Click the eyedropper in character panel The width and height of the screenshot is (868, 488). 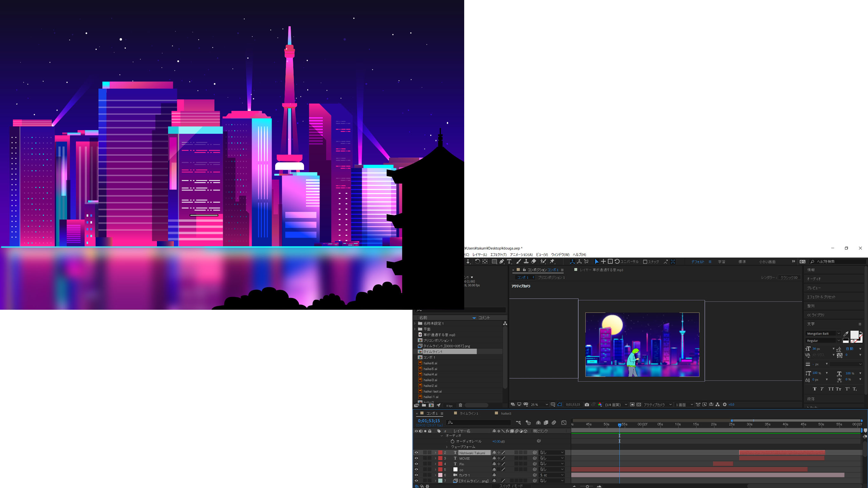[x=846, y=334]
